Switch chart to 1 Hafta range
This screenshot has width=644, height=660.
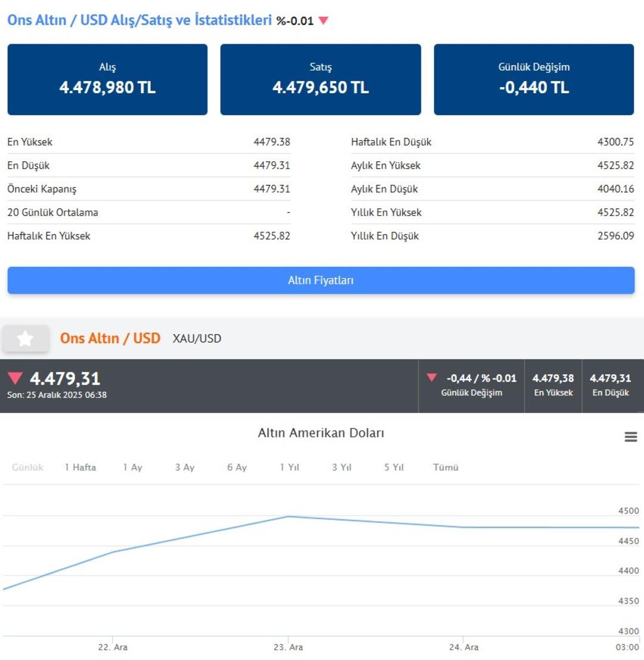tap(80, 467)
